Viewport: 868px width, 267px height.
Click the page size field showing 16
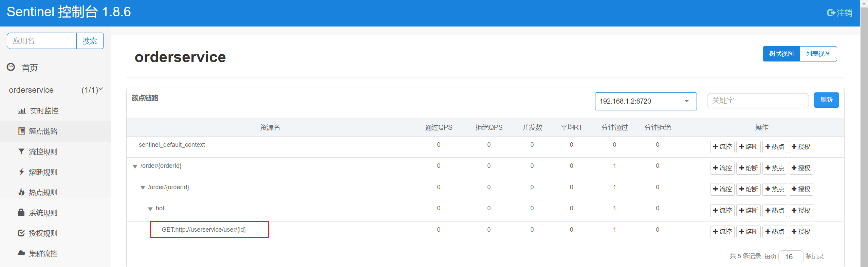tap(791, 256)
